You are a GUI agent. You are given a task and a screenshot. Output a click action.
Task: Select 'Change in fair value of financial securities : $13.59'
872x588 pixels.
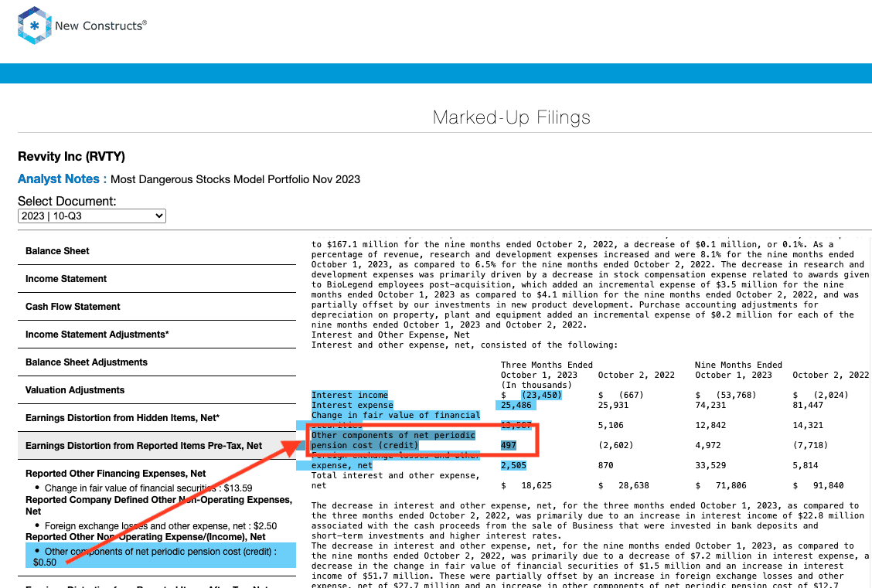click(x=148, y=488)
